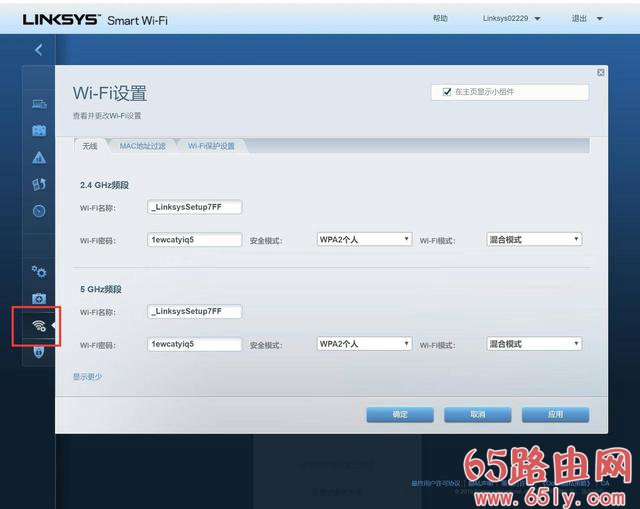Confirm with the 确定 button

click(x=400, y=415)
